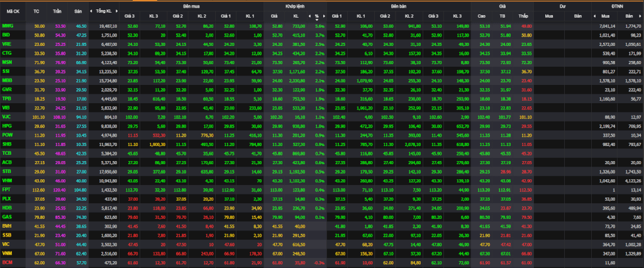Click the left arrow before the % column header
The width and height of the screenshot is (644, 268).
pos(309,16)
